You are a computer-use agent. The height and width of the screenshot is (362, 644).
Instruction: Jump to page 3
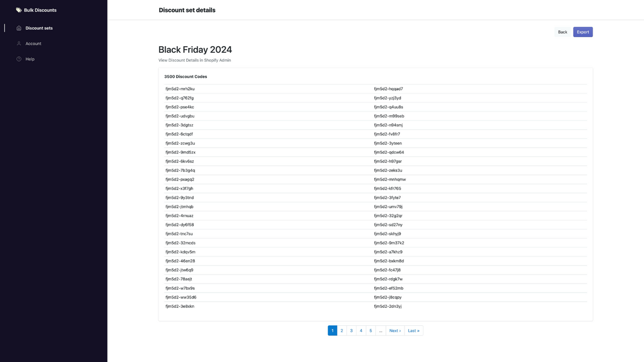pos(351,330)
